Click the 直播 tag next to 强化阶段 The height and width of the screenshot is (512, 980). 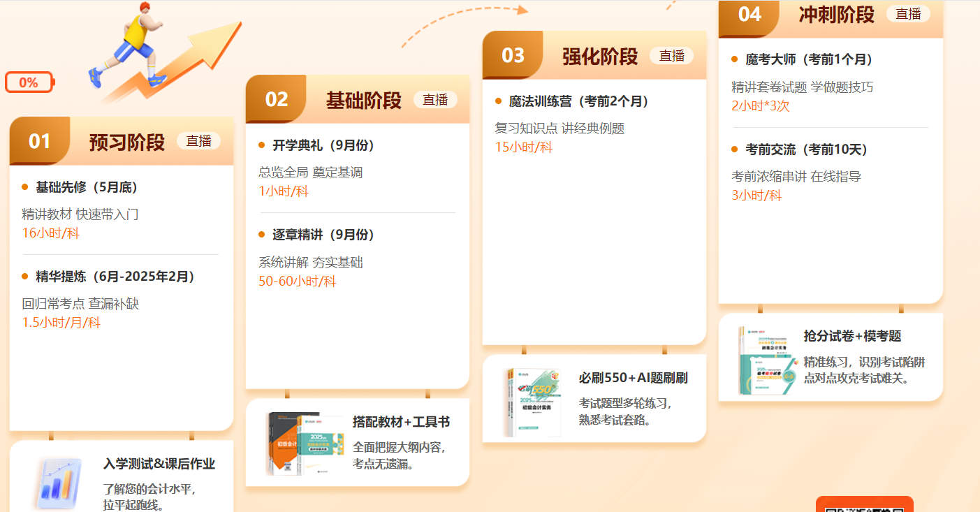coord(671,56)
